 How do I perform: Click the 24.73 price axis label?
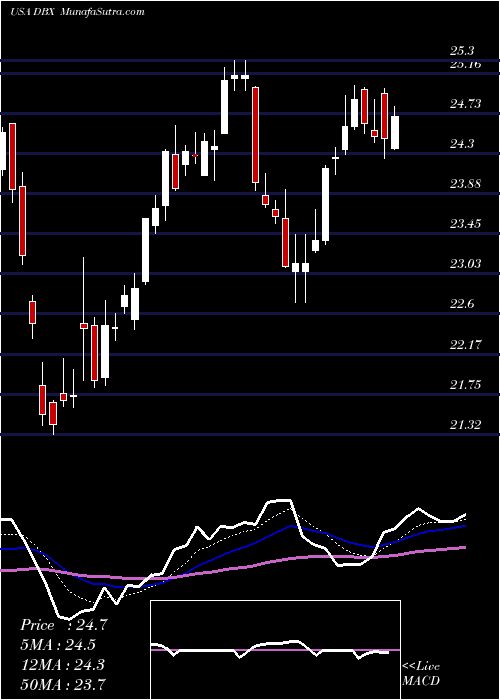[x=466, y=104]
